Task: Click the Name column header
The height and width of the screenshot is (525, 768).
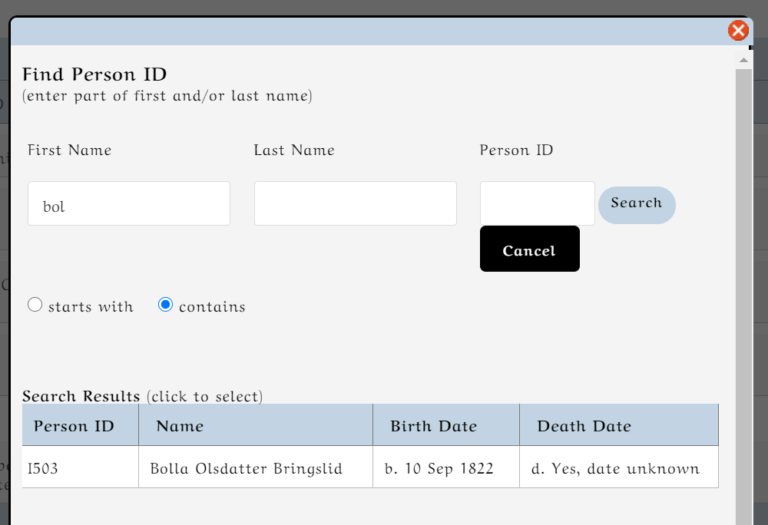Action: pos(180,426)
